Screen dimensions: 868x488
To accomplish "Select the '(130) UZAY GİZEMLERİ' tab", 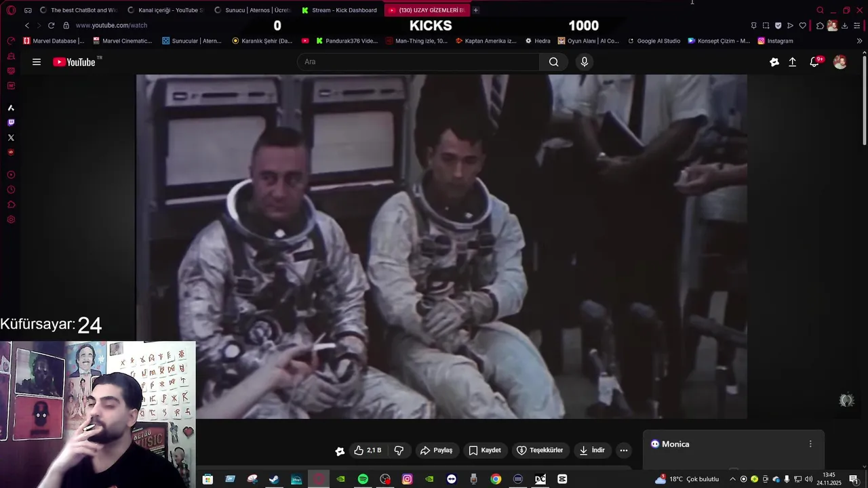I will pyautogui.click(x=427, y=10).
